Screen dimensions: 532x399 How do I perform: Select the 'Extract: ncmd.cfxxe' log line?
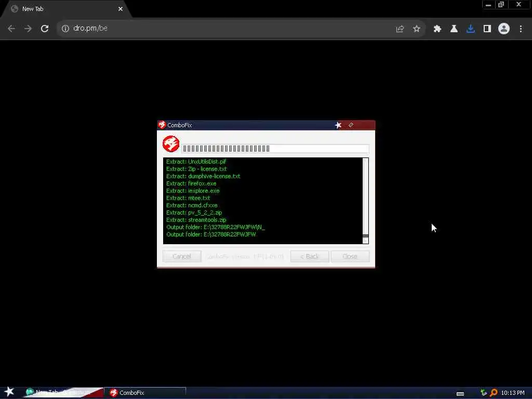(192, 205)
